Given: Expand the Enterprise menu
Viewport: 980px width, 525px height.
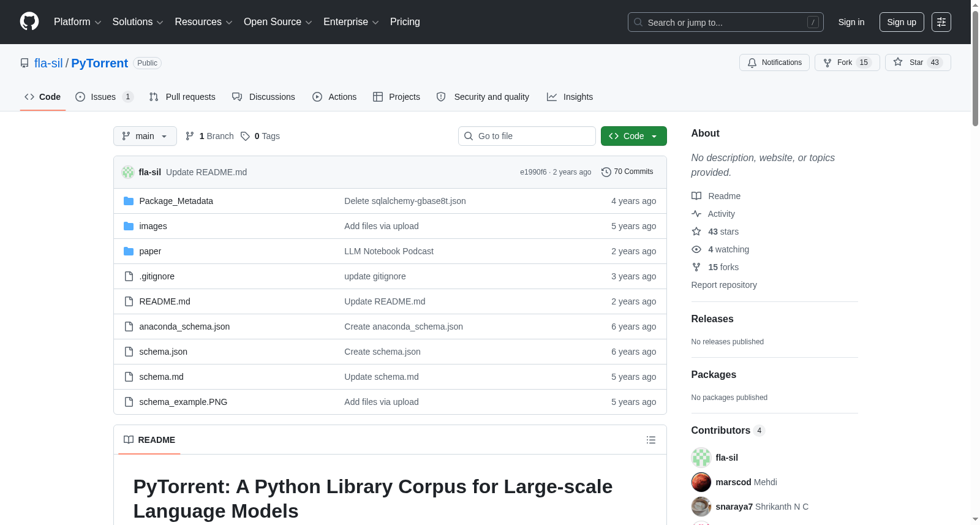Looking at the screenshot, I should (351, 22).
